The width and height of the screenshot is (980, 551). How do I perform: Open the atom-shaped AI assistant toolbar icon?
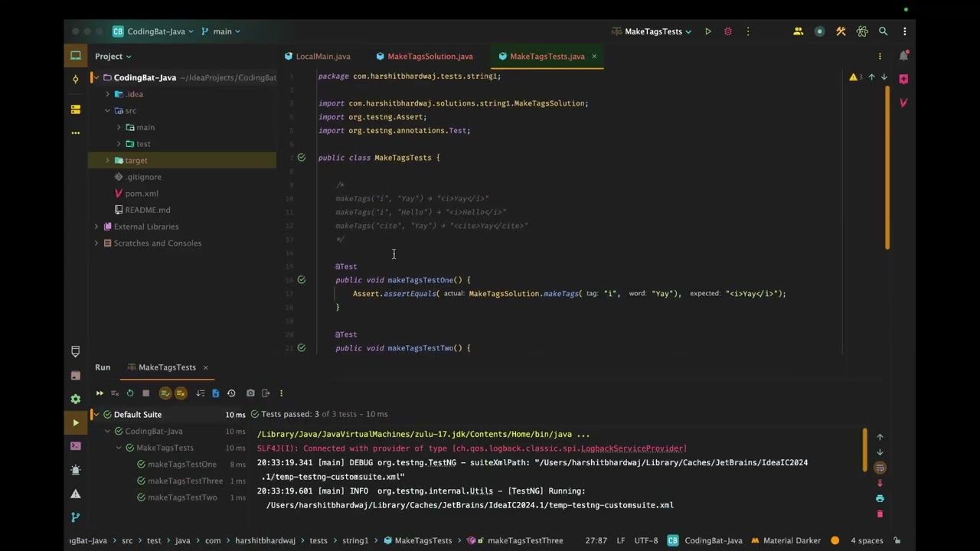point(862,31)
